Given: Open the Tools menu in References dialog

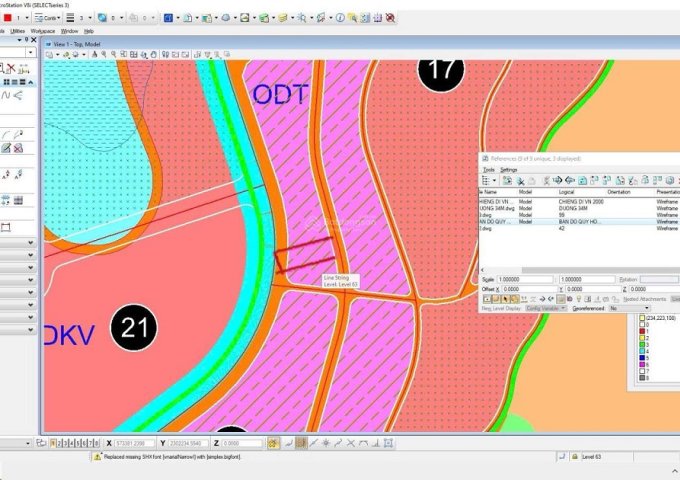Looking at the screenshot, I should (x=489, y=170).
